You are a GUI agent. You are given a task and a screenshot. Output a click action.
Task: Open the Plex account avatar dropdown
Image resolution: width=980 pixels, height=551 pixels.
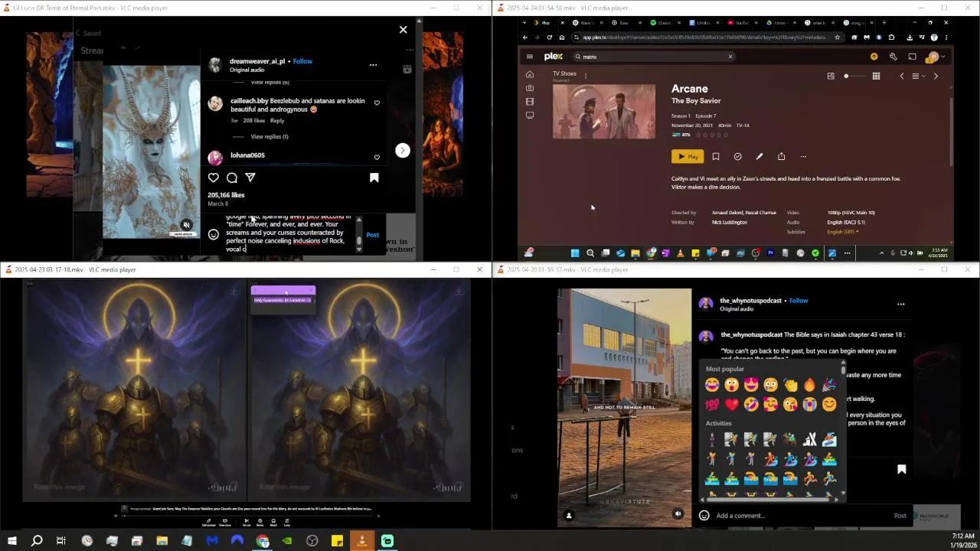(x=936, y=57)
